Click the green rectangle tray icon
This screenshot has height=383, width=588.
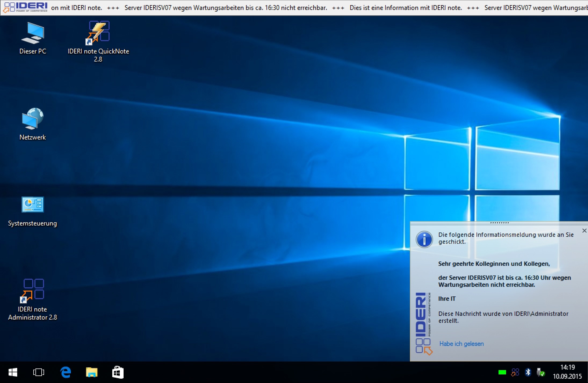pyautogui.click(x=502, y=373)
